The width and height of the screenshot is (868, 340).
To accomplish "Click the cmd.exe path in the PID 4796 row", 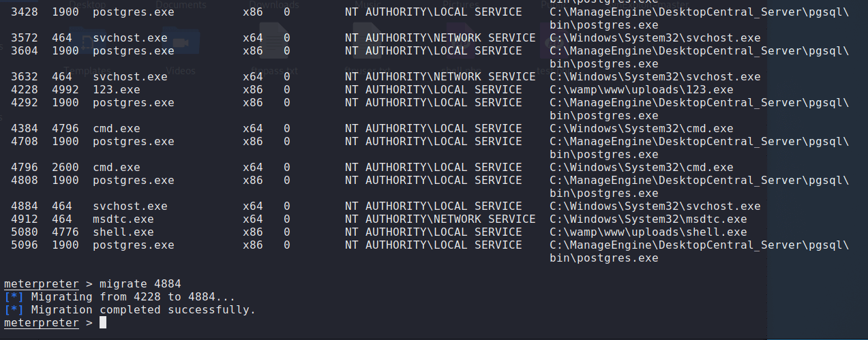I will click(642, 168).
